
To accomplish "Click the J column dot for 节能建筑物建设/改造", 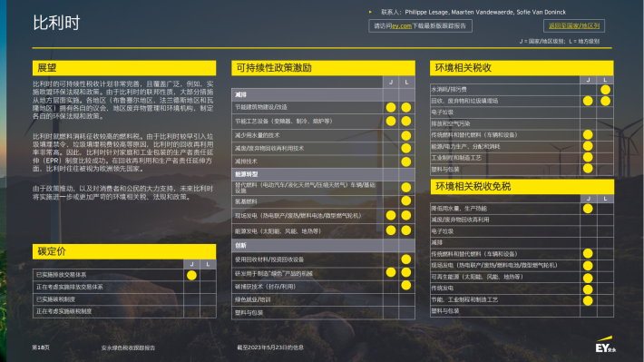I will [391, 107].
